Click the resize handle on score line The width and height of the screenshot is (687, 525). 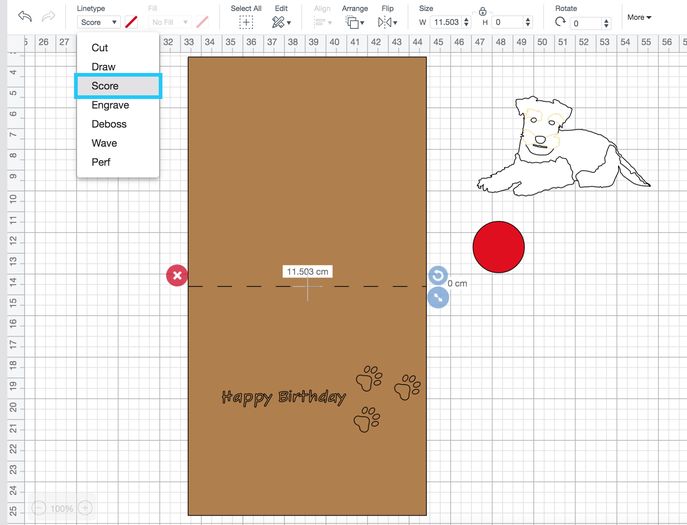[x=437, y=296]
